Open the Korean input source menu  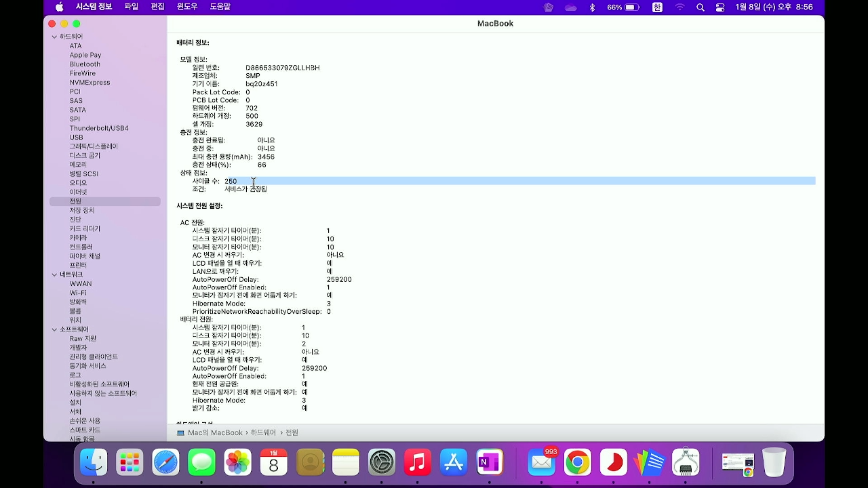(657, 7)
